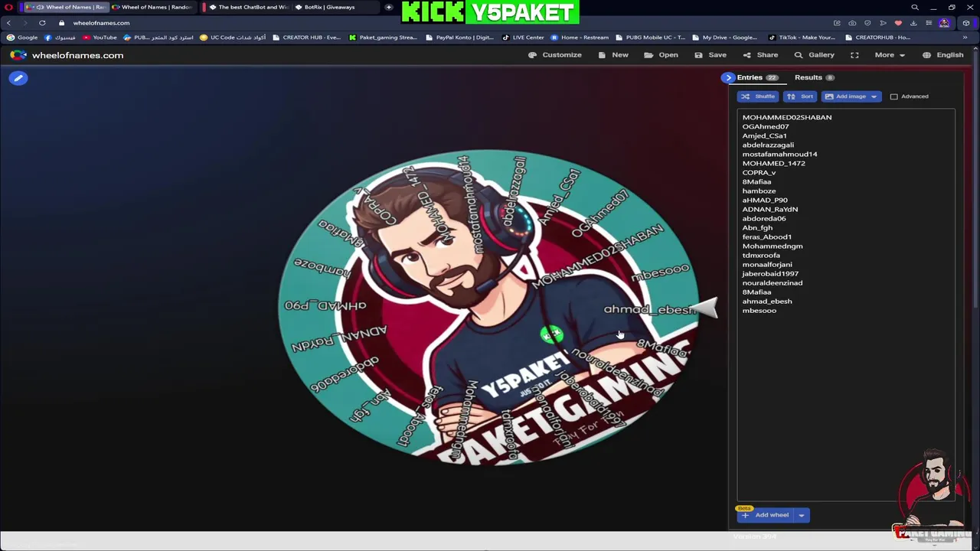
Task: Open the YouTube bookmark
Action: click(x=100, y=37)
